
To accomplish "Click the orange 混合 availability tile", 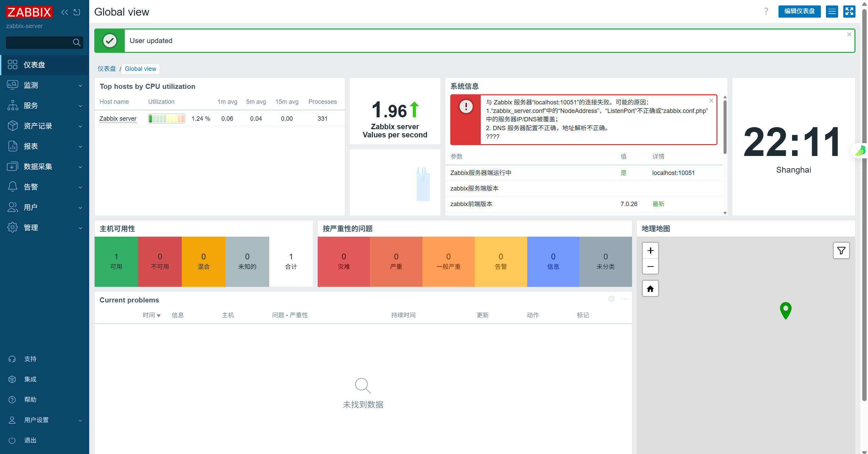I will 203,262.
